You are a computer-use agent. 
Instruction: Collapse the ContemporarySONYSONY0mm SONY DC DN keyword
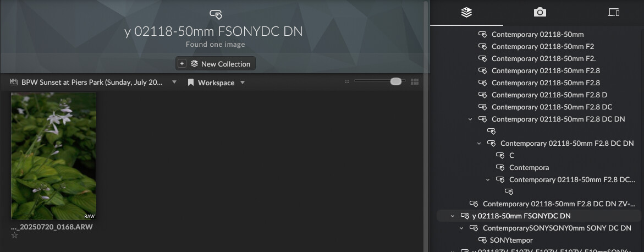click(x=463, y=228)
